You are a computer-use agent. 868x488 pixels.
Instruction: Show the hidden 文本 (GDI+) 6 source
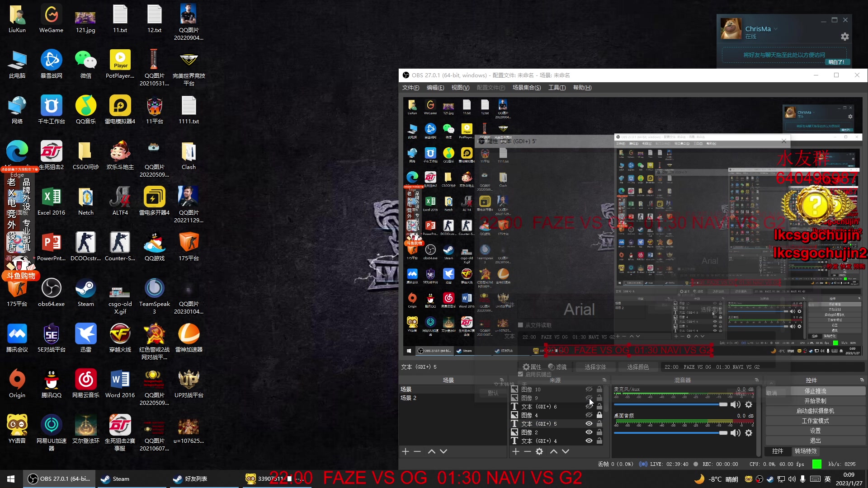[x=589, y=406]
